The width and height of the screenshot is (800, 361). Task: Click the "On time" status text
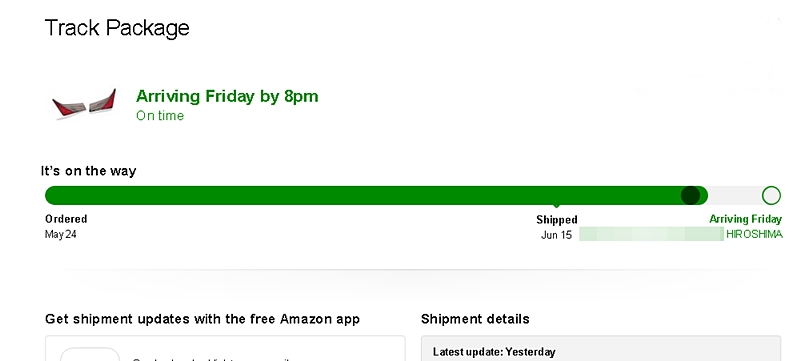(x=160, y=116)
